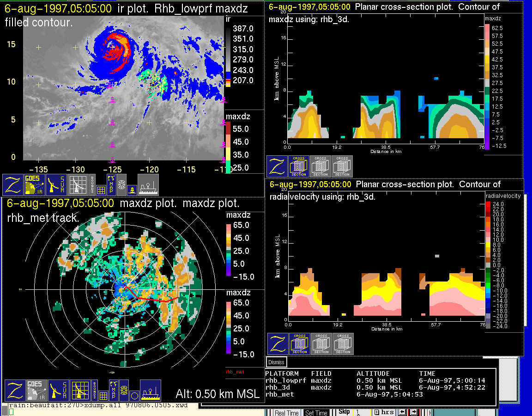
Task: Toggle second cross section icon in top-right window
Action: 320,166
